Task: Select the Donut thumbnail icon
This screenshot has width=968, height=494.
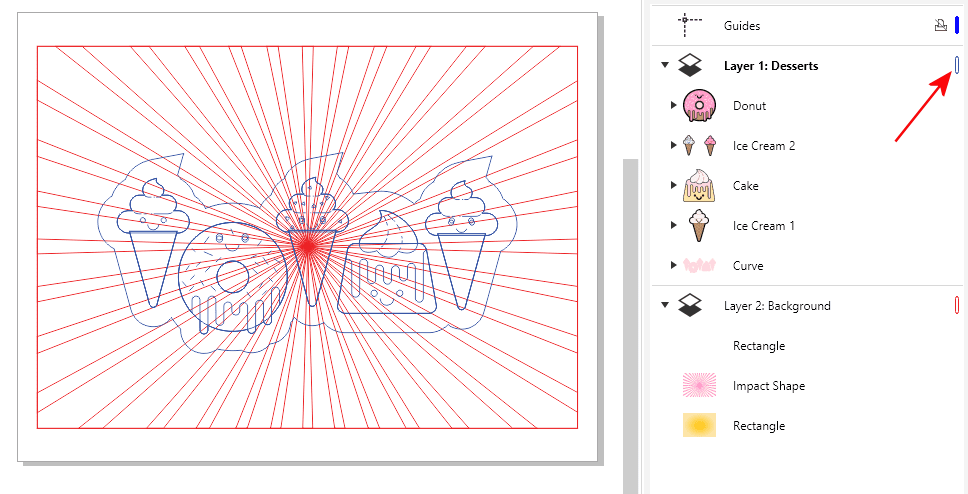Action: tap(699, 106)
